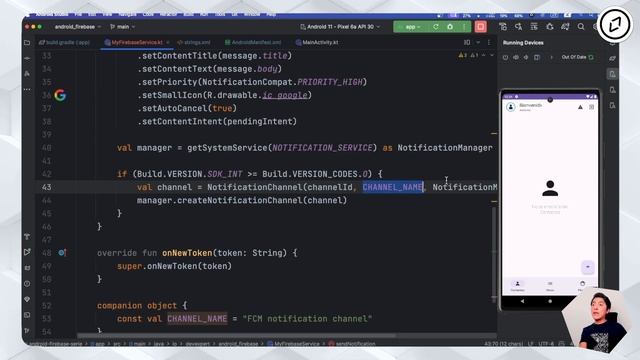
Task: Click the emulator rotate device icon
Action: tap(537, 57)
